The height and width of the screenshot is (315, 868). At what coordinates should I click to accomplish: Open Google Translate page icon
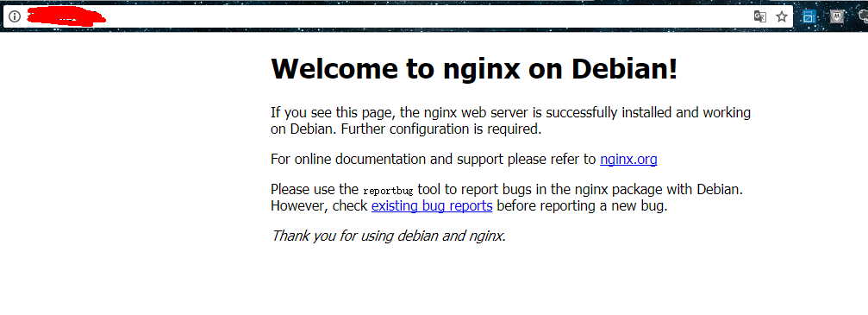[760, 16]
